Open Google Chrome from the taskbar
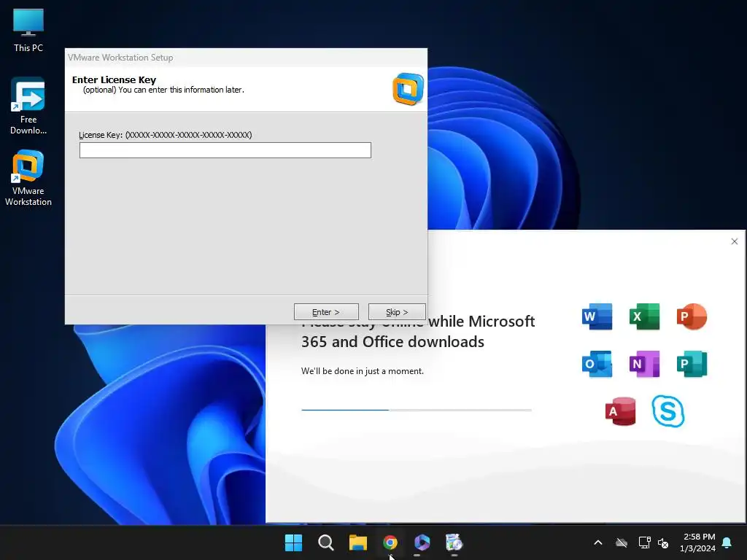Image resolution: width=747 pixels, height=560 pixels. point(390,542)
